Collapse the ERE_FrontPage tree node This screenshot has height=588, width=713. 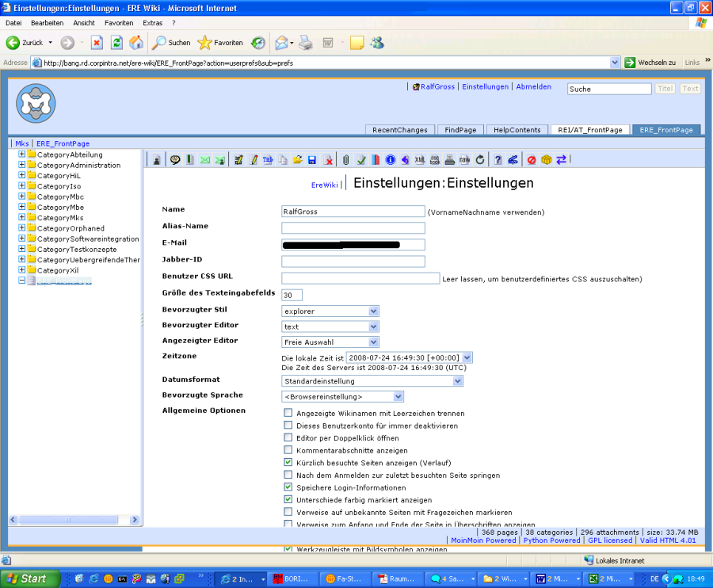pos(22,280)
